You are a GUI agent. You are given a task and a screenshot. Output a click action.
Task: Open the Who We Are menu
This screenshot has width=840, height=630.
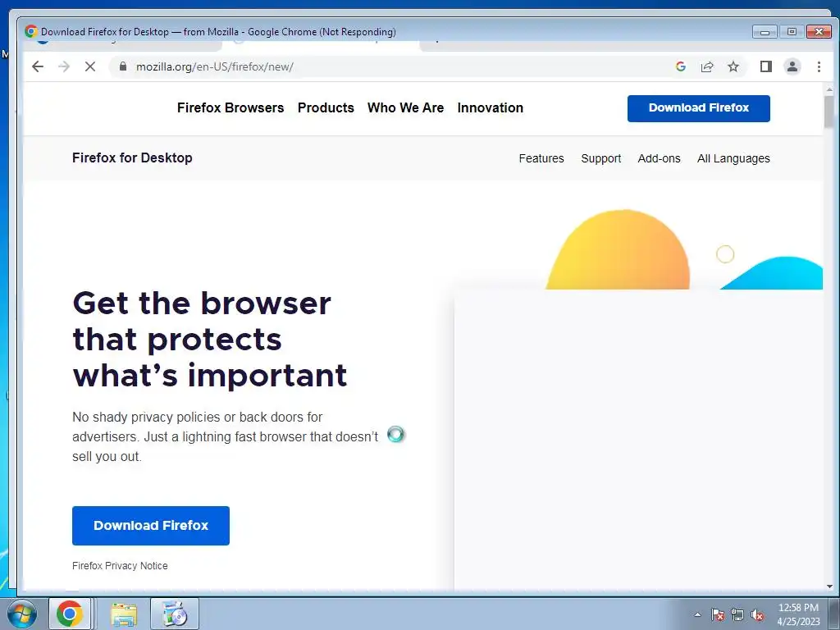pos(405,107)
